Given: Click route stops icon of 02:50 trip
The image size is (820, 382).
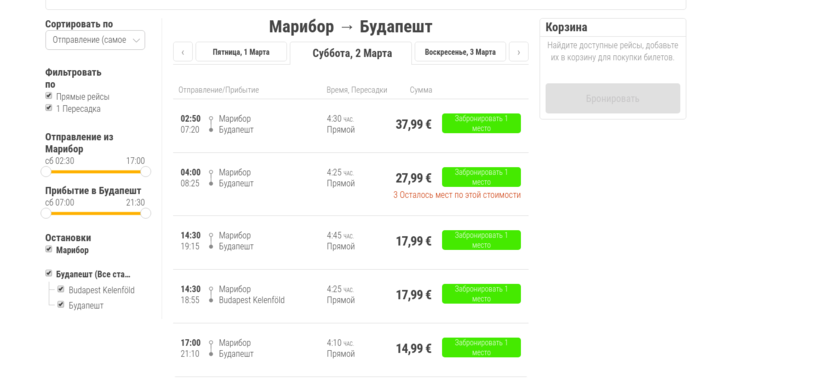Looking at the screenshot, I should 211,124.
